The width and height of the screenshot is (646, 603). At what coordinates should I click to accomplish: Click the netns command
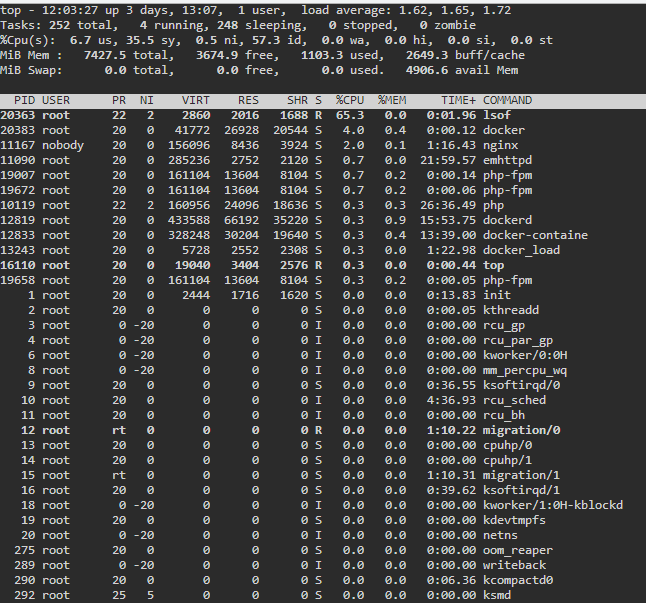(x=500, y=535)
